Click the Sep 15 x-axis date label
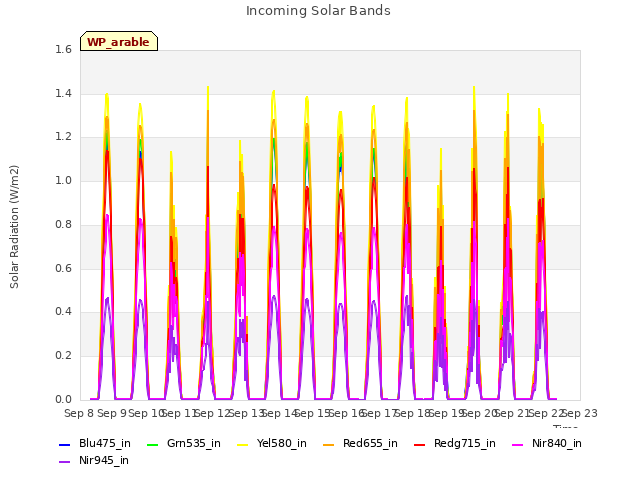Viewport: 640px width, 480px height. click(x=313, y=414)
